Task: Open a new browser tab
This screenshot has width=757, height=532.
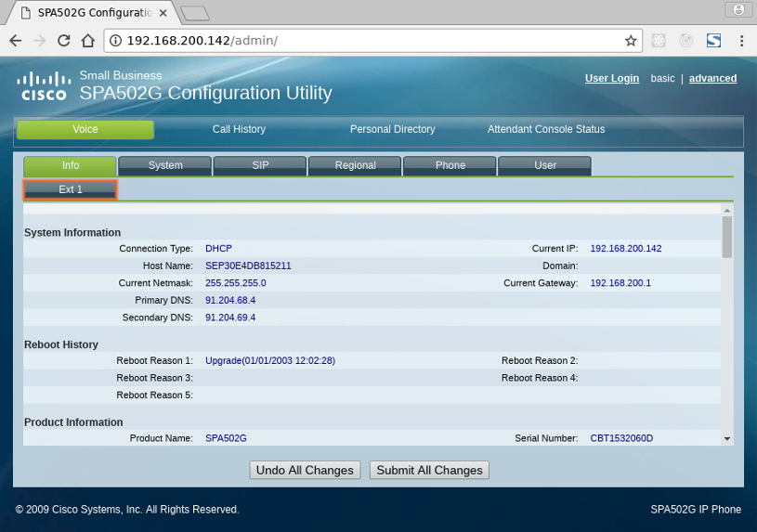Action: pyautogui.click(x=196, y=13)
